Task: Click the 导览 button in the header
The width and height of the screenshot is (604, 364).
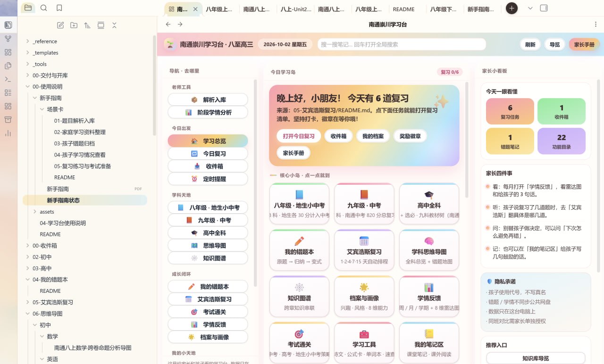Action: (554, 44)
